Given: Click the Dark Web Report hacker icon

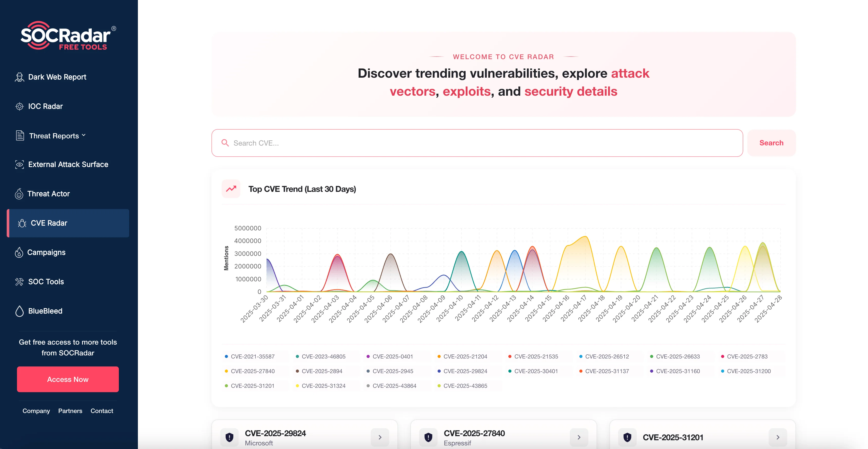Looking at the screenshot, I should 20,77.
